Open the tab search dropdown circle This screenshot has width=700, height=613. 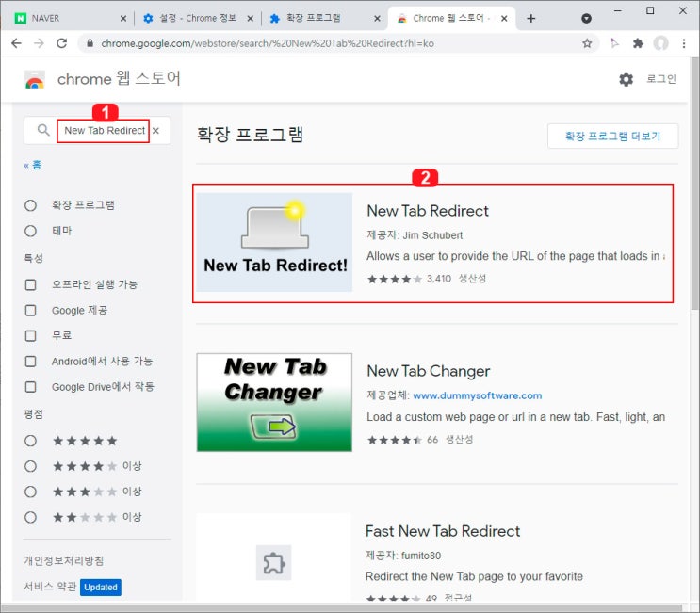586,18
